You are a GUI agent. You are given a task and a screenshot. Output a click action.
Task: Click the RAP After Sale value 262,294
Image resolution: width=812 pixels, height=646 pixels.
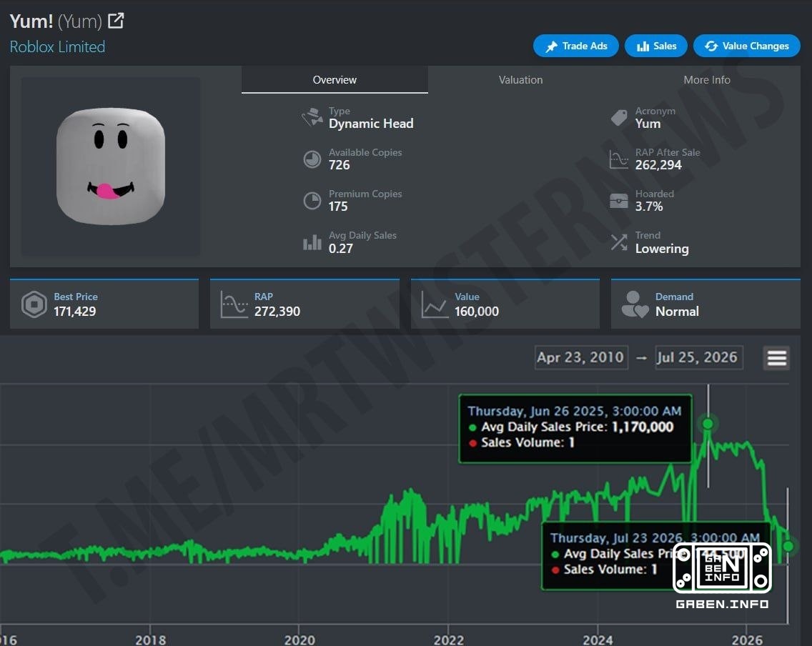658,165
